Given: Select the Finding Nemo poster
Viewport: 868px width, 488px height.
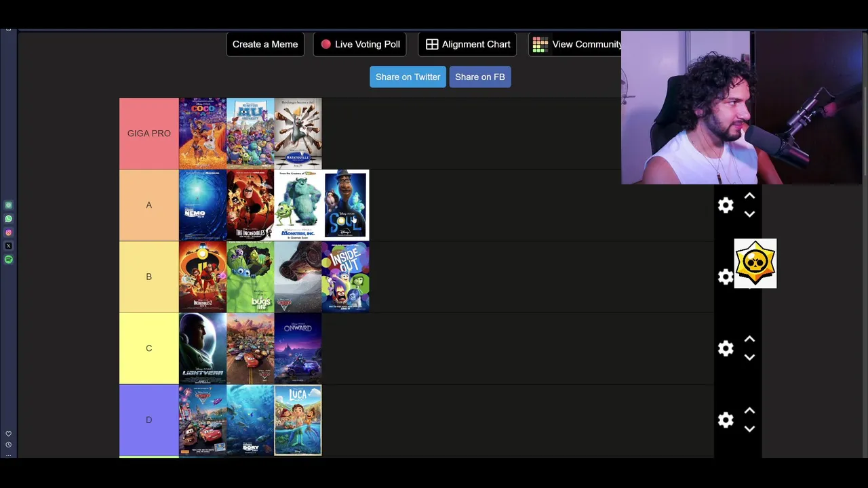Looking at the screenshot, I should pyautogui.click(x=203, y=205).
